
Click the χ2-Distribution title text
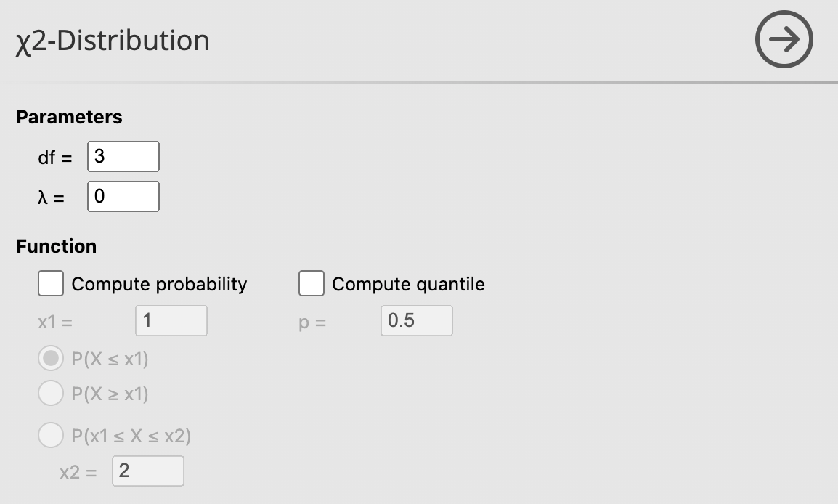click(x=113, y=41)
